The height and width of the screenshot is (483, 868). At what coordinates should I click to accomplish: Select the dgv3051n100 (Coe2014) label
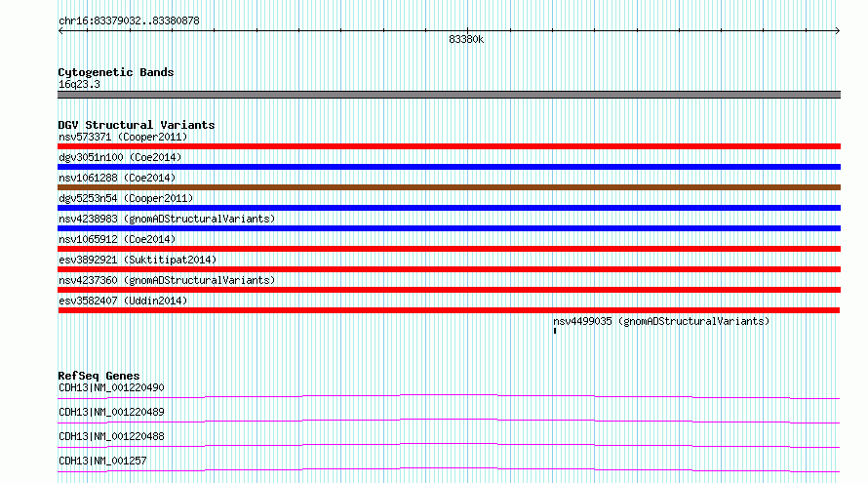tap(120, 157)
